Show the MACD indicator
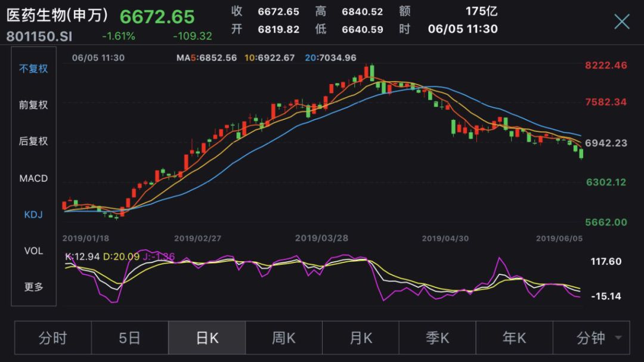The image size is (644, 362). (x=33, y=178)
